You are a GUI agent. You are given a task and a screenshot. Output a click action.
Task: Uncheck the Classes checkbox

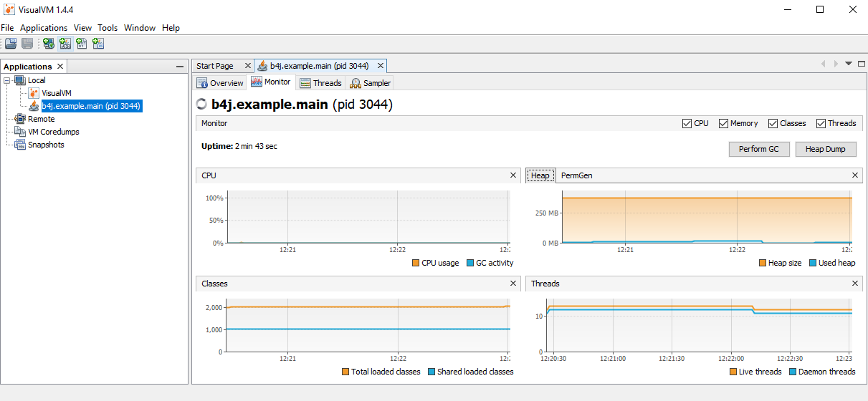[x=773, y=123]
